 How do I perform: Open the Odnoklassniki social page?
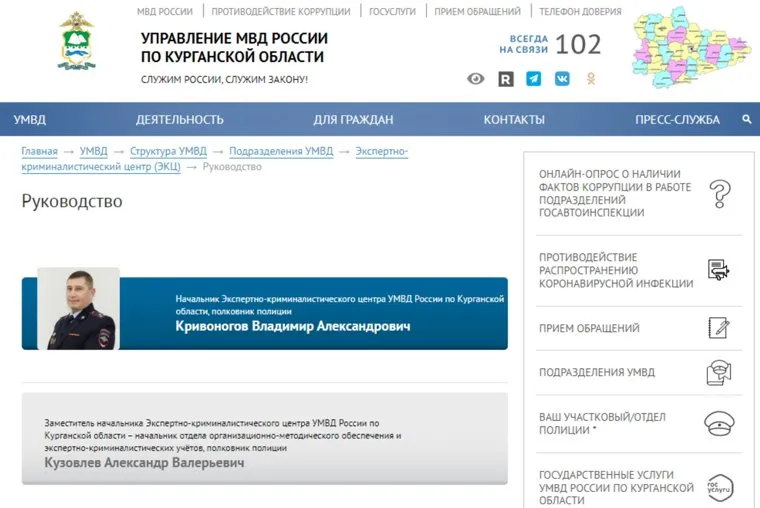tap(591, 79)
